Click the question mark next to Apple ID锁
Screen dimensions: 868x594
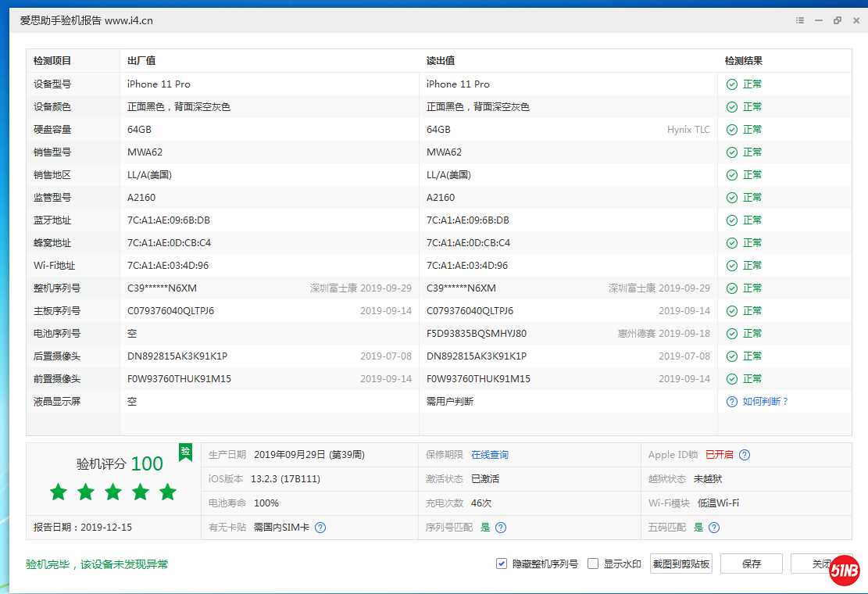pyautogui.click(x=745, y=454)
